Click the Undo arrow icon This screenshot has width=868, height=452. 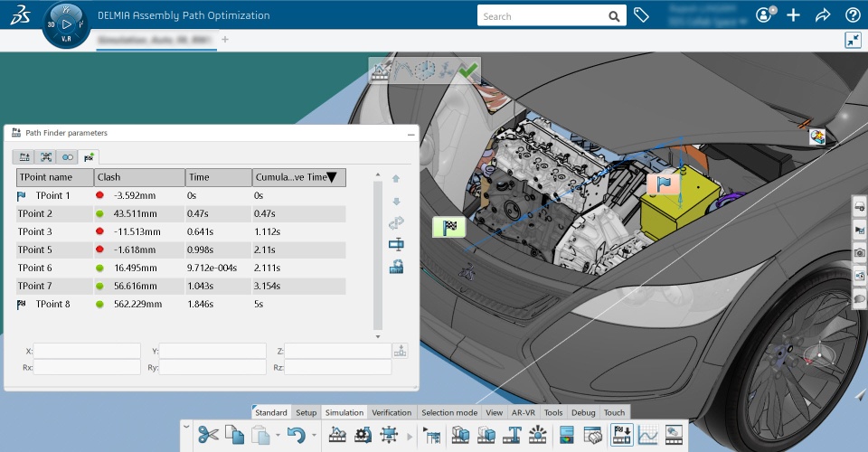point(297,435)
